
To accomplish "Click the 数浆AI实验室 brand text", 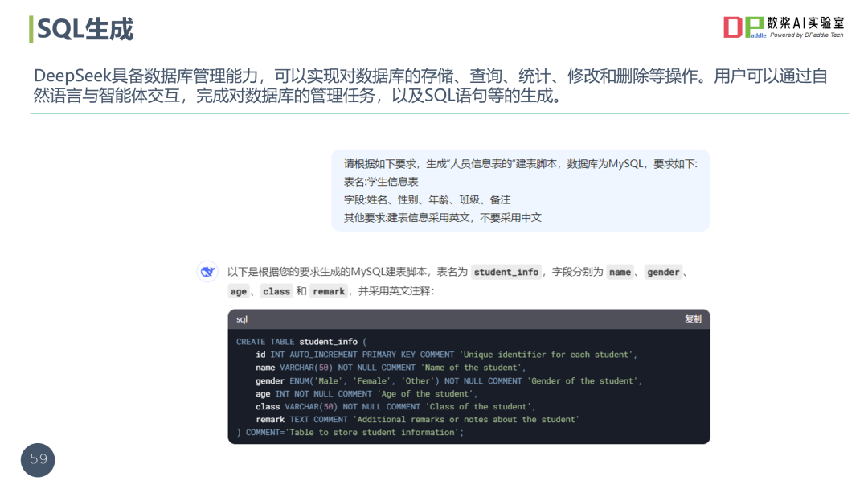I will tap(805, 23).
